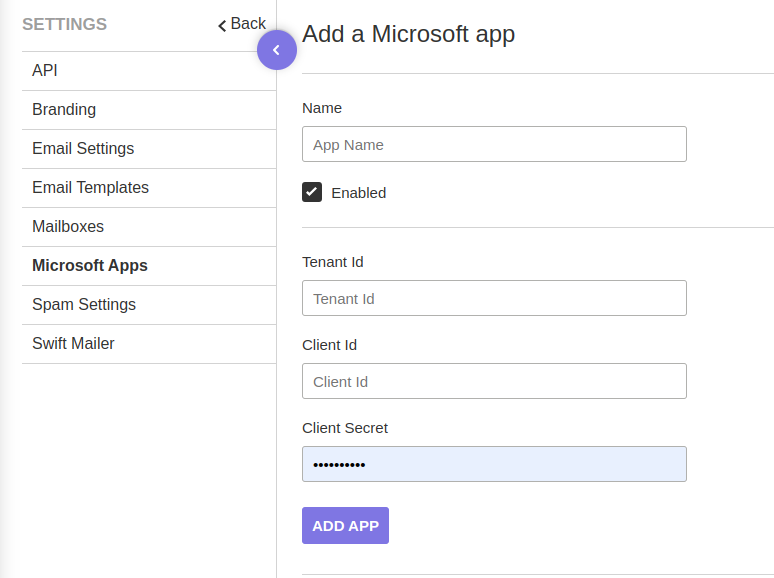Click the ADD APP button
The height and width of the screenshot is (578, 774).
pyautogui.click(x=346, y=526)
